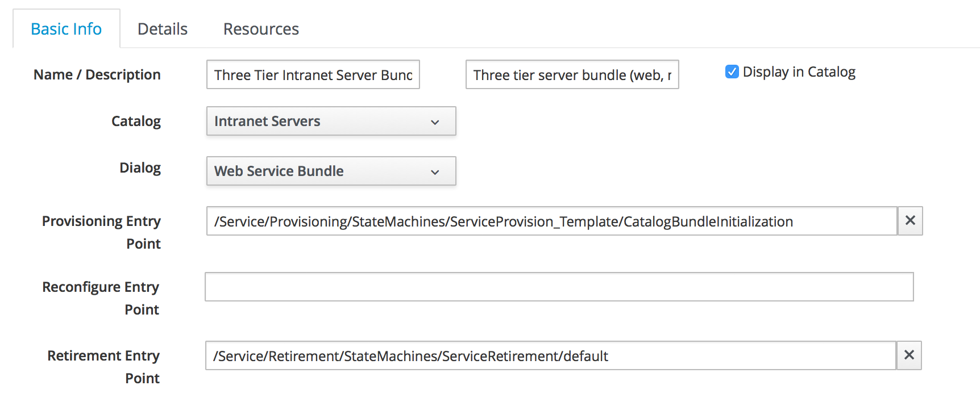The image size is (980, 398).
Task: Focus the Description field 'Three tier server bundle'
Action: point(572,75)
